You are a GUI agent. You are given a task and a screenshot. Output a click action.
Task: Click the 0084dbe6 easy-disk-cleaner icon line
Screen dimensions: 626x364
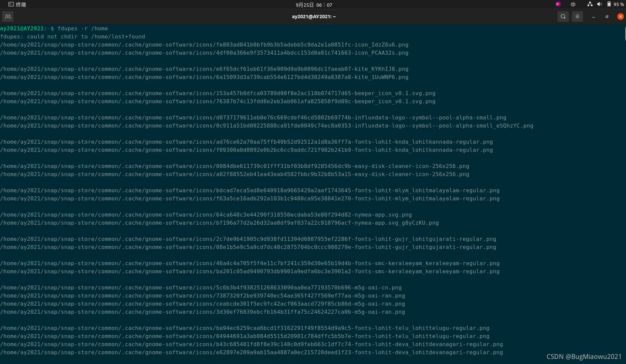tap(235, 166)
